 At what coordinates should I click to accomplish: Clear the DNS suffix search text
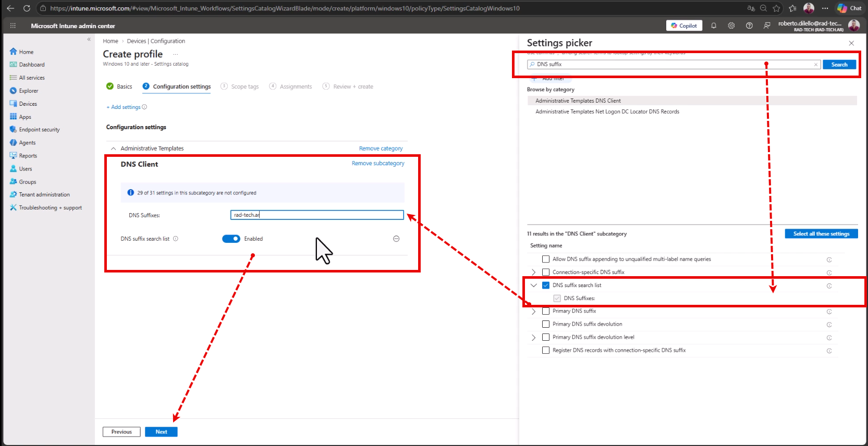816,65
